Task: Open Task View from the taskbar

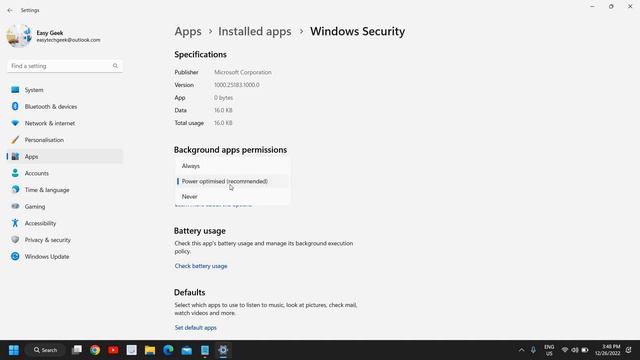Action: [x=77, y=350]
